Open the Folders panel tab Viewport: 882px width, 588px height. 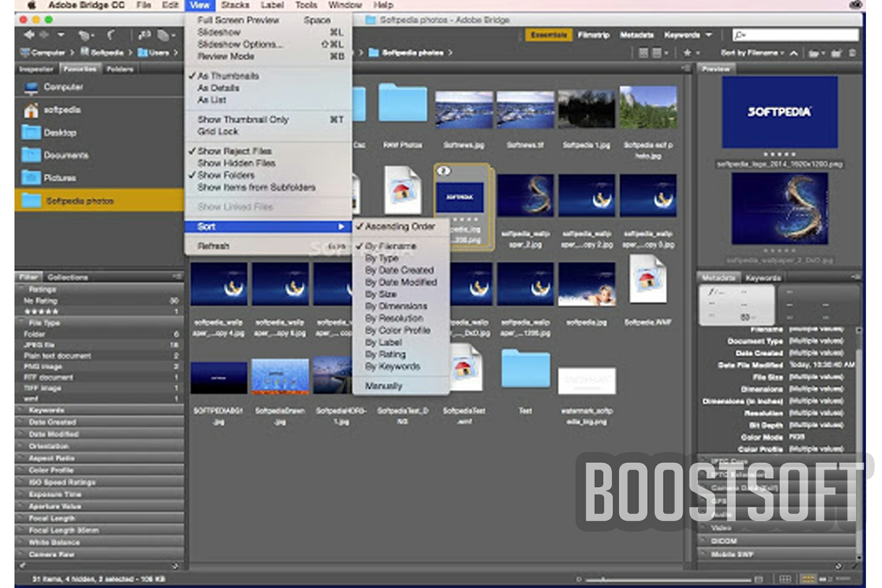120,69
